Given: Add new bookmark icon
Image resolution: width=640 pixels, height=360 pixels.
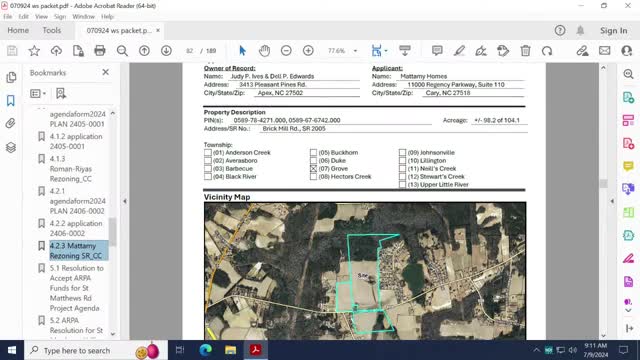Looking at the screenshot, I should (x=61, y=93).
